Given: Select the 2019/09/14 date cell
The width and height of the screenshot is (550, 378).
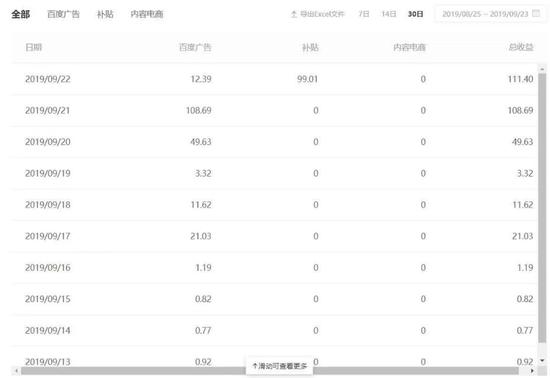Looking at the screenshot, I should tap(48, 330).
